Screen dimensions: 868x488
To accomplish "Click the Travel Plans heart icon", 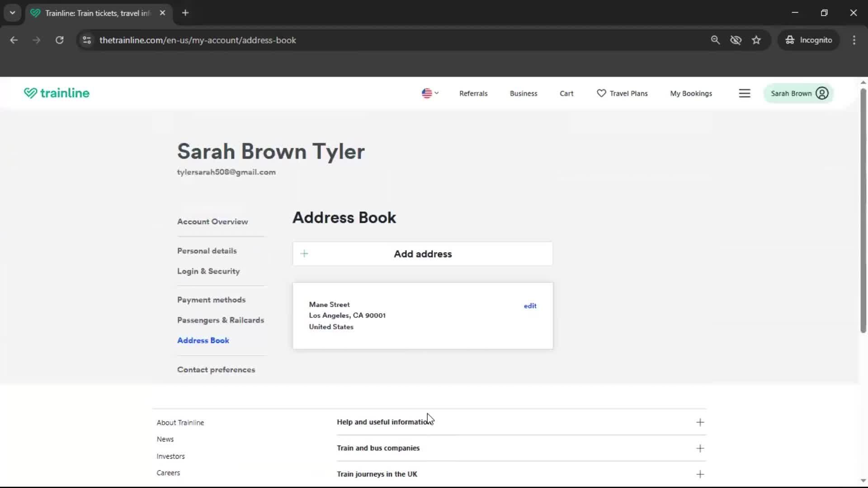I will [x=600, y=93].
